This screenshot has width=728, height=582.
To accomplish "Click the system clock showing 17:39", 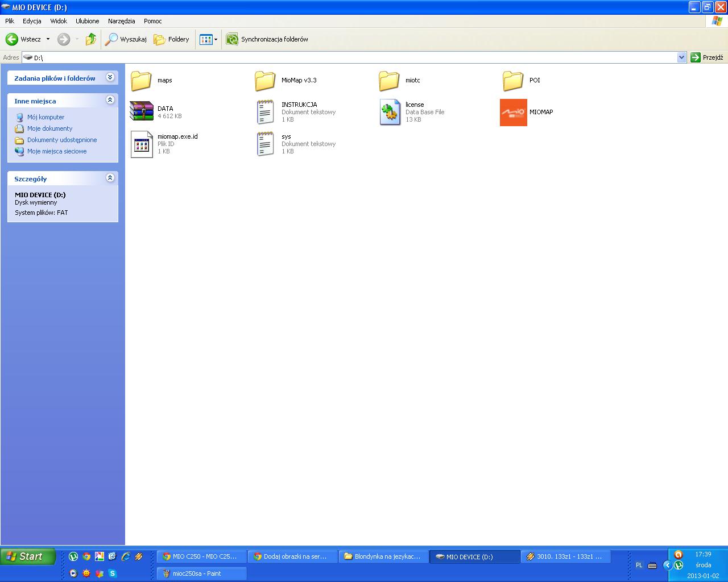I will [x=703, y=554].
